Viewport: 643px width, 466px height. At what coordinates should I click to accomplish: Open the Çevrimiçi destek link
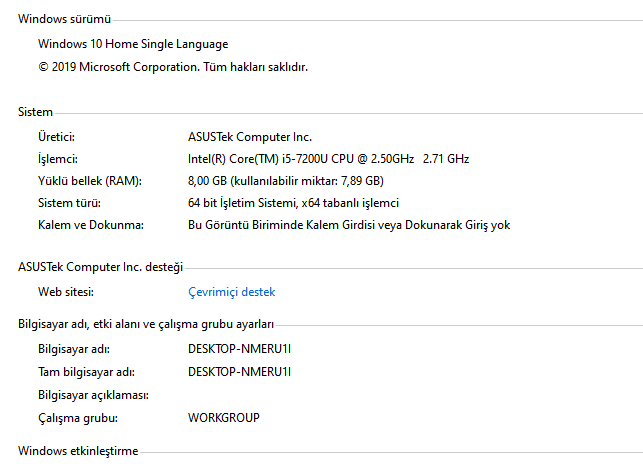[x=231, y=292]
